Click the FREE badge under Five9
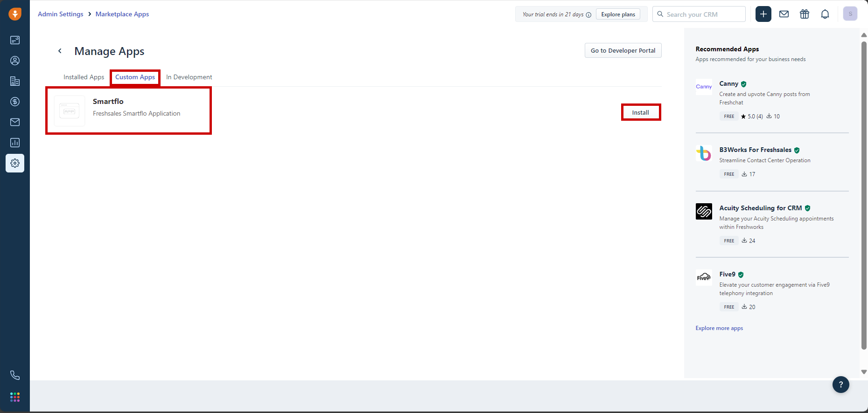This screenshot has height=413, width=868. tap(729, 307)
